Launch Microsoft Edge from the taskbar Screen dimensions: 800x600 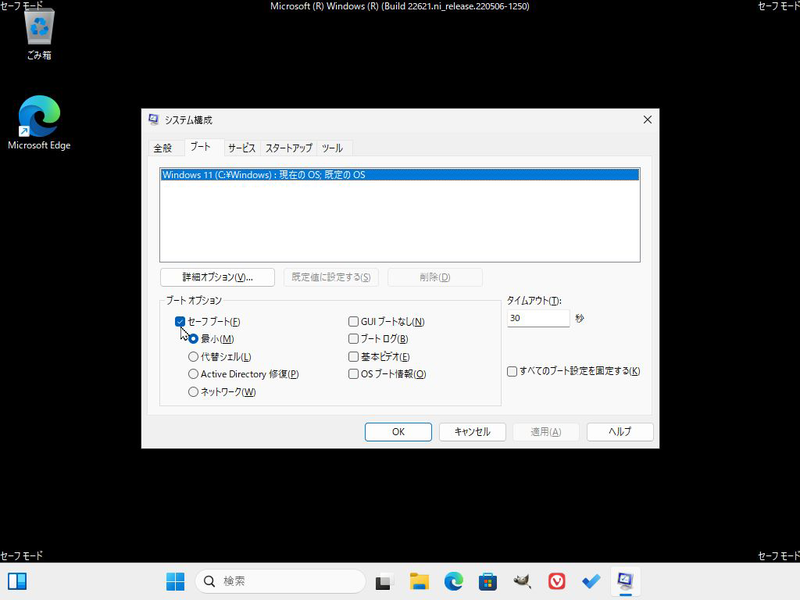[454, 581]
